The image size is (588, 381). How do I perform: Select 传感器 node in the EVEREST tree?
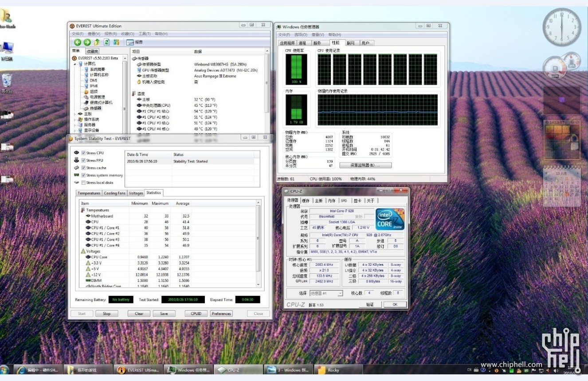pos(96,108)
